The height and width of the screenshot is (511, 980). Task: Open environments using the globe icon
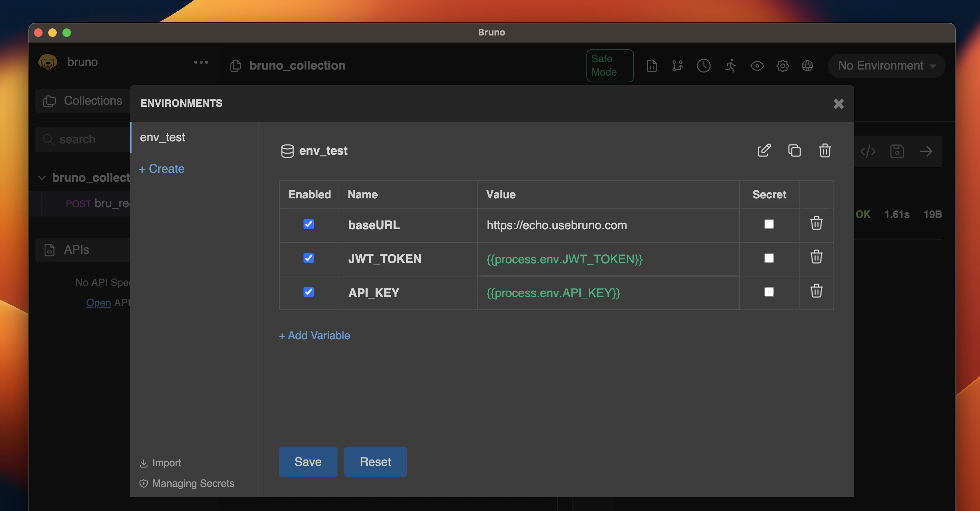point(808,66)
